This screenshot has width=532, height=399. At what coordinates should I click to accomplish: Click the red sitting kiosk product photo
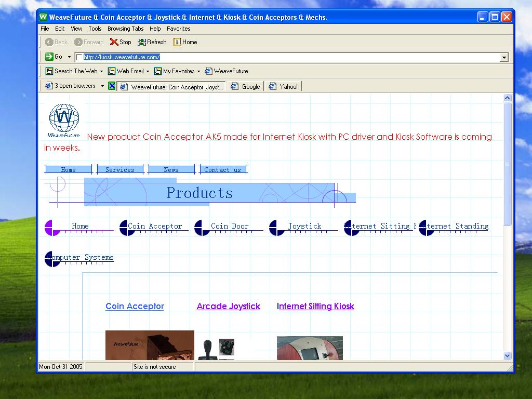tap(310, 348)
